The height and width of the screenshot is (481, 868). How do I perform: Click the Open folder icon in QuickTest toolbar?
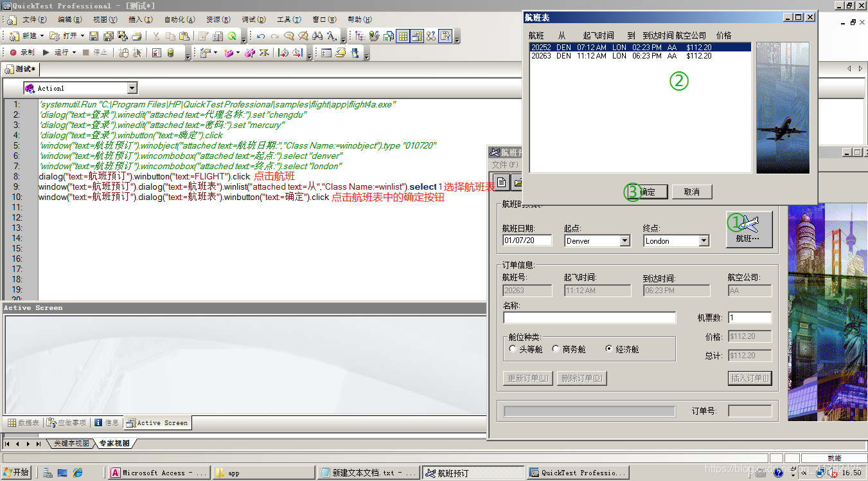(x=55, y=36)
